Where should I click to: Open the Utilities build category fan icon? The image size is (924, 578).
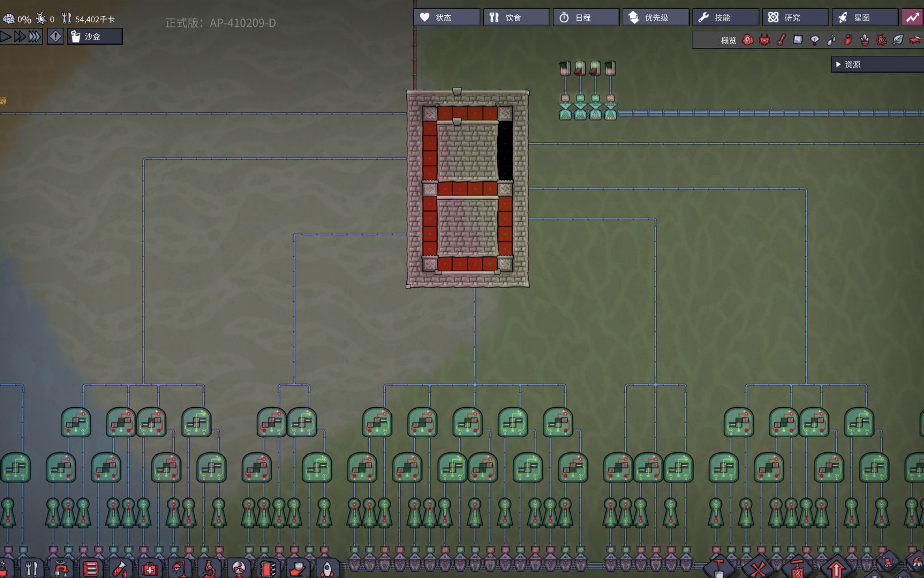239,569
